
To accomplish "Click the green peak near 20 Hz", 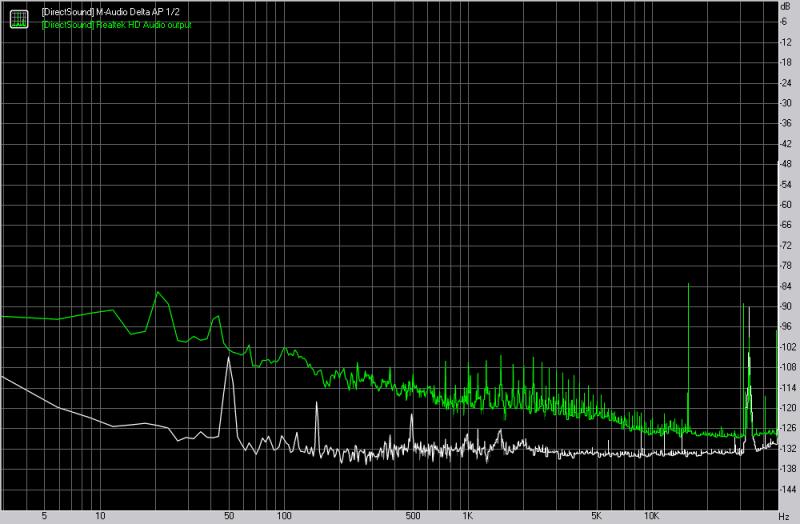I will tap(157, 293).
